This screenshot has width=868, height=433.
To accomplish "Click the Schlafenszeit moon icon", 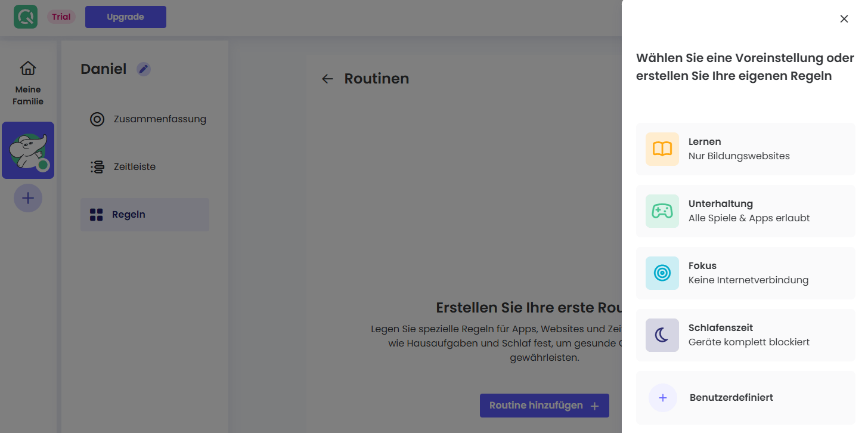I will (662, 335).
